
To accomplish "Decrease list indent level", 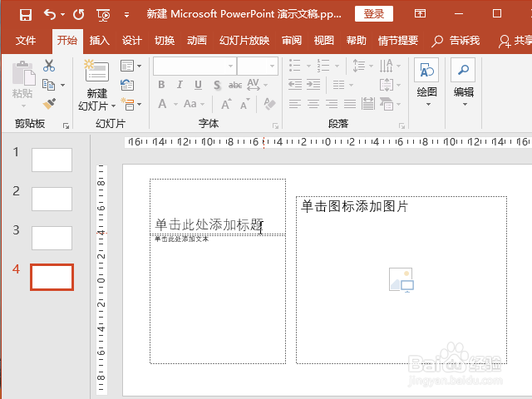I will tap(295, 85).
